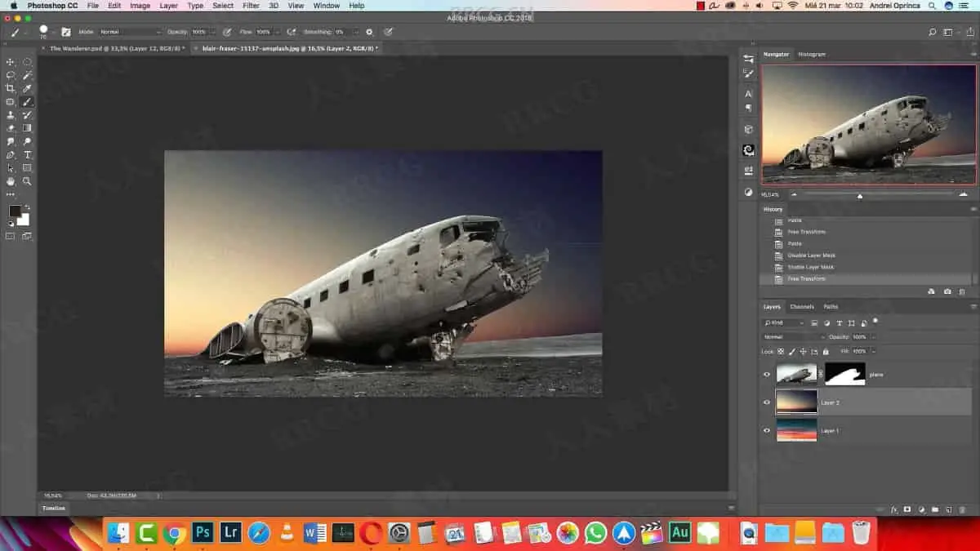Click background color swatch
This screenshot has height=551, width=980.
tap(23, 220)
